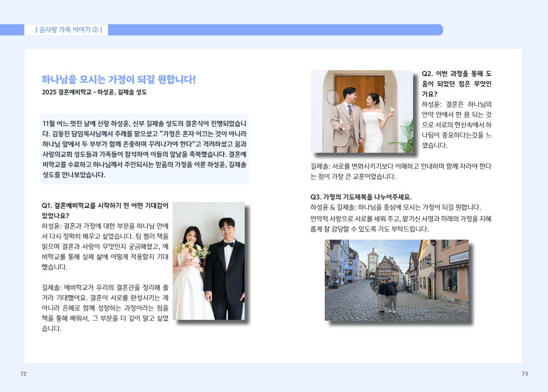This screenshot has height=392, width=548.
Task: Click 하성윤's Q2 answer about 하나님의 언약
Action: [456, 124]
